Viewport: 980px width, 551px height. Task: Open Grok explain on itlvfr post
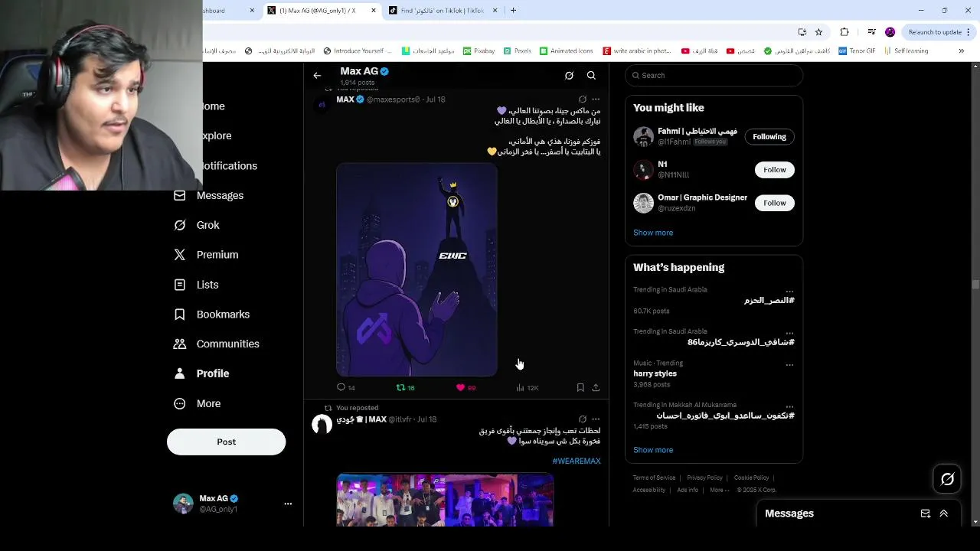pos(583,419)
